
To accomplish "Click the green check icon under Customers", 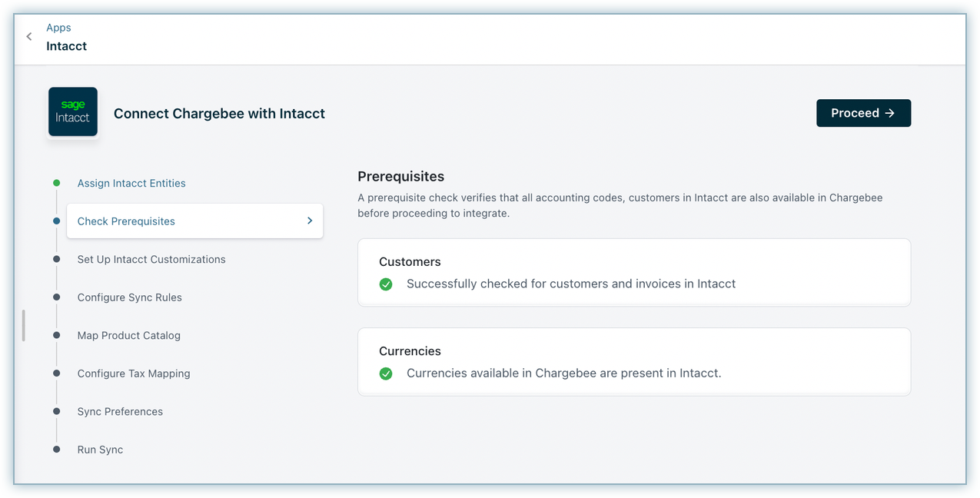I will pos(386,284).
